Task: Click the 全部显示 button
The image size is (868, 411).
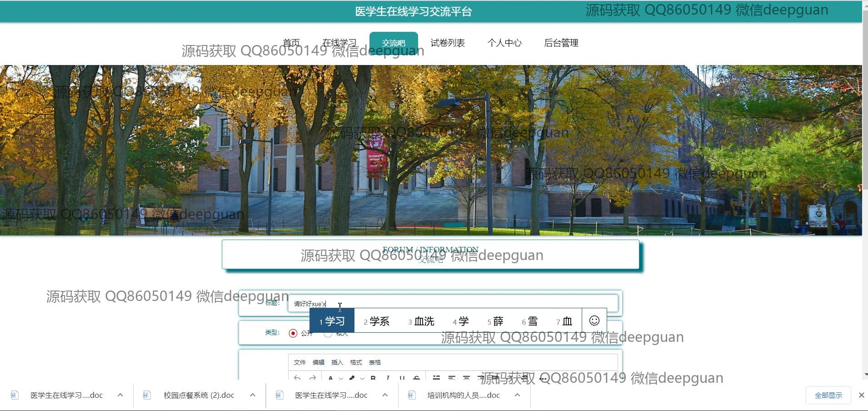Action: [828, 395]
